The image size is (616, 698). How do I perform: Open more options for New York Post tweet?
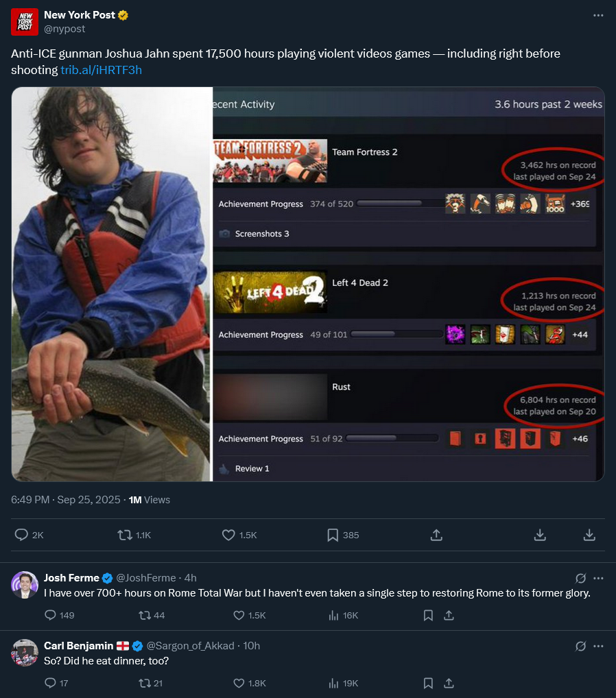pos(598,15)
